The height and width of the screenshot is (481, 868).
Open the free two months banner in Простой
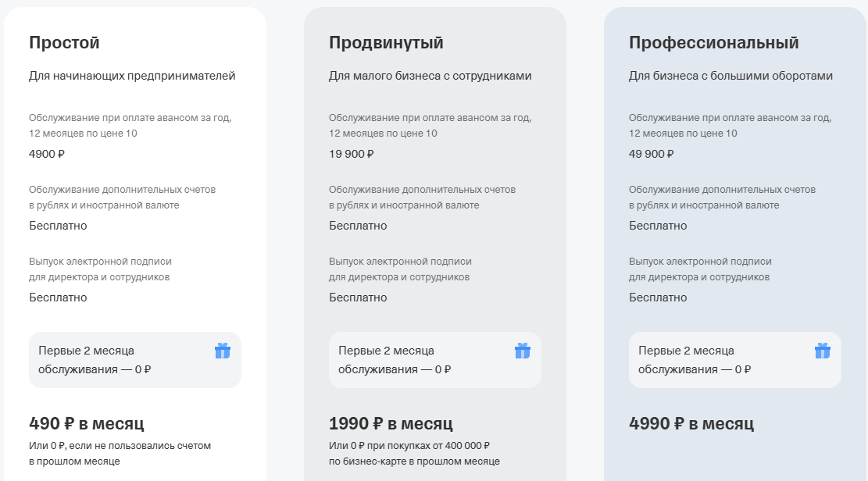135,360
